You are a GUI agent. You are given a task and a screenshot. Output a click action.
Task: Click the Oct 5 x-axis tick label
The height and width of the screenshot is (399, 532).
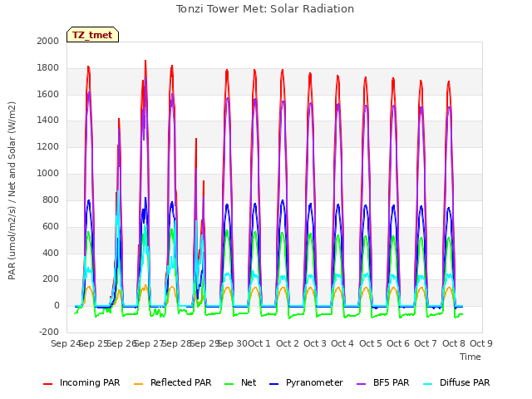click(371, 343)
